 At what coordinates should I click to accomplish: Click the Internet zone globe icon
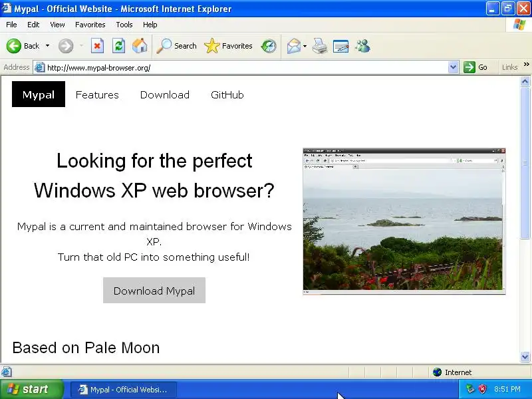pyautogui.click(x=437, y=372)
